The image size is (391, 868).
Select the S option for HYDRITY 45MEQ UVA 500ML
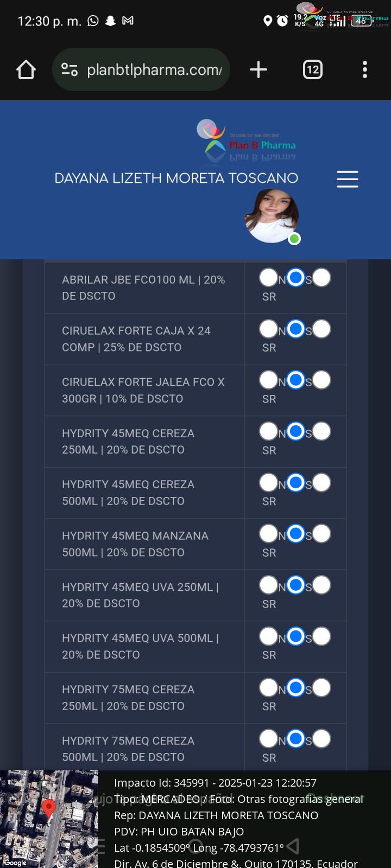[295, 636]
